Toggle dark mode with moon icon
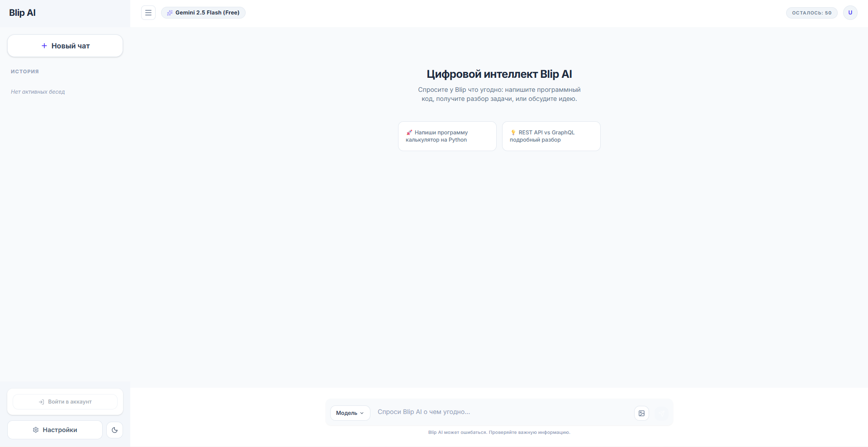The width and height of the screenshot is (868, 447). (115, 430)
